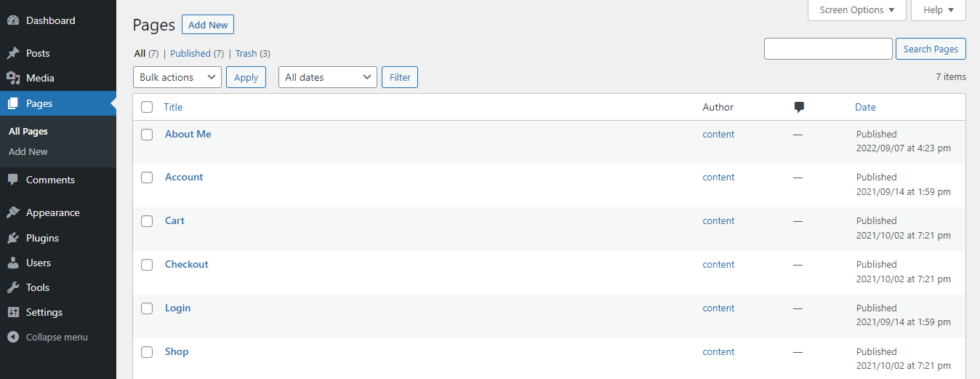The height and width of the screenshot is (379, 980).
Task: Open the Bulk actions dropdown
Action: click(x=177, y=77)
